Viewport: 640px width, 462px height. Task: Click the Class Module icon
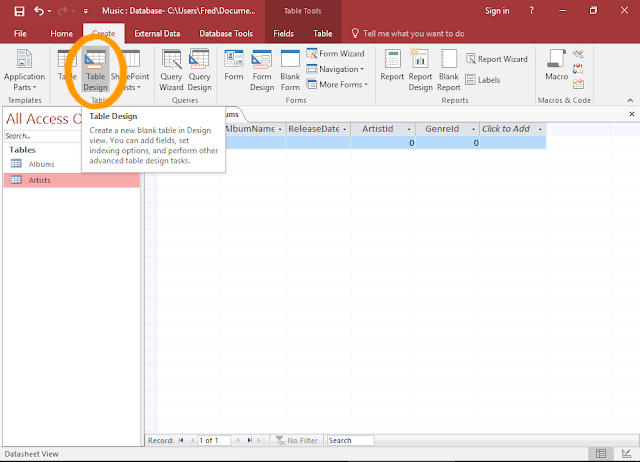(578, 69)
